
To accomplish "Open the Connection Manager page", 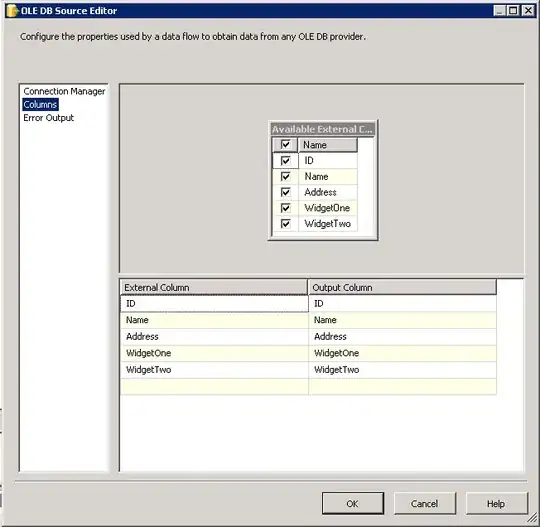I will coord(64,91).
